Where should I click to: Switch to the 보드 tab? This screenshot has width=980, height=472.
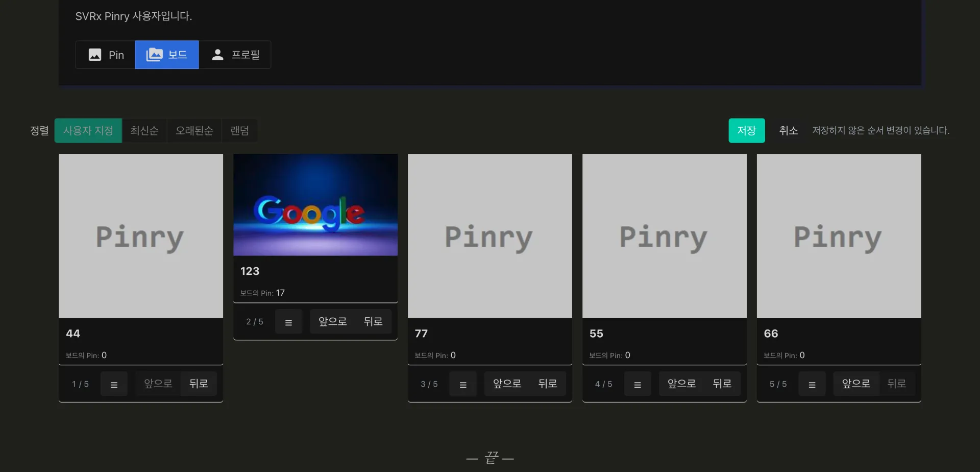[167, 55]
